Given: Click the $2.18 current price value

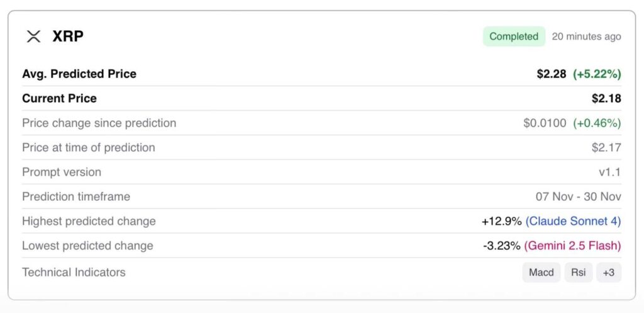Looking at the screenshot, I should coord(606,98).
